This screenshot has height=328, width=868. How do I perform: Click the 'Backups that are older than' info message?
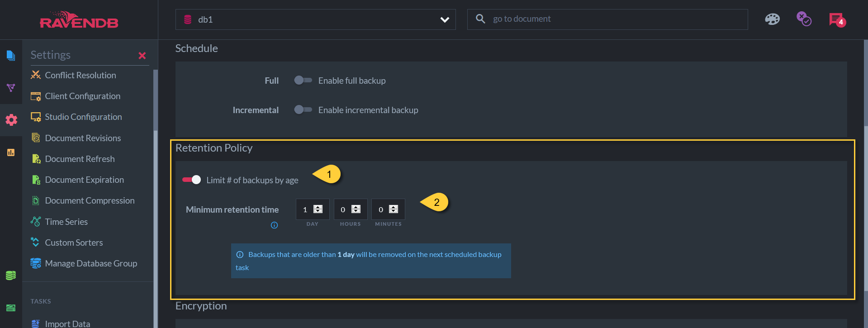point(371,261)
